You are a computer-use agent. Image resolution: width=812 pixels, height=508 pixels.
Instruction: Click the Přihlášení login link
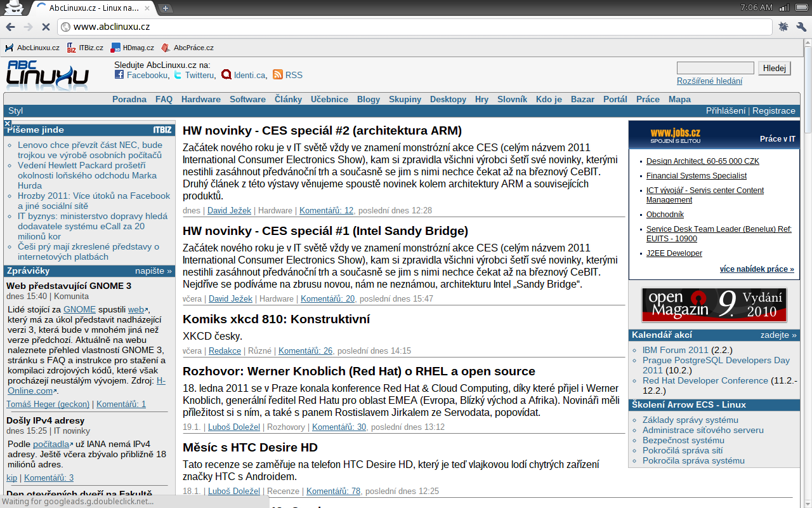click(726, 110)
